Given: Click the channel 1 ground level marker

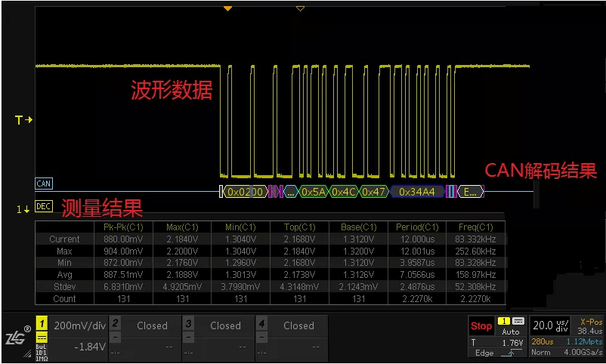Looking at the screenshot, I should coord(23,208).
